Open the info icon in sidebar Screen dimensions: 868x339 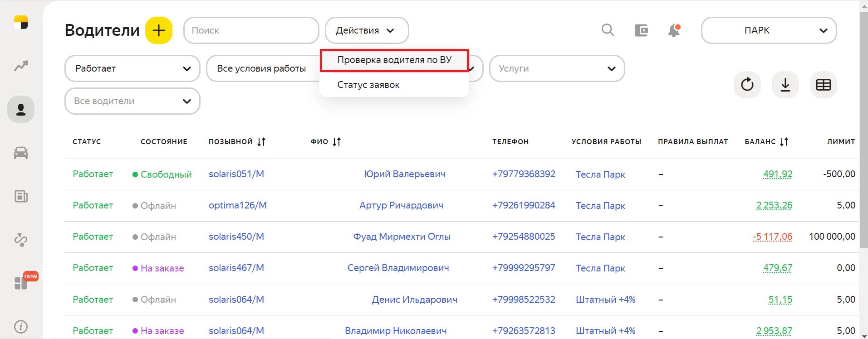point(21,326)
